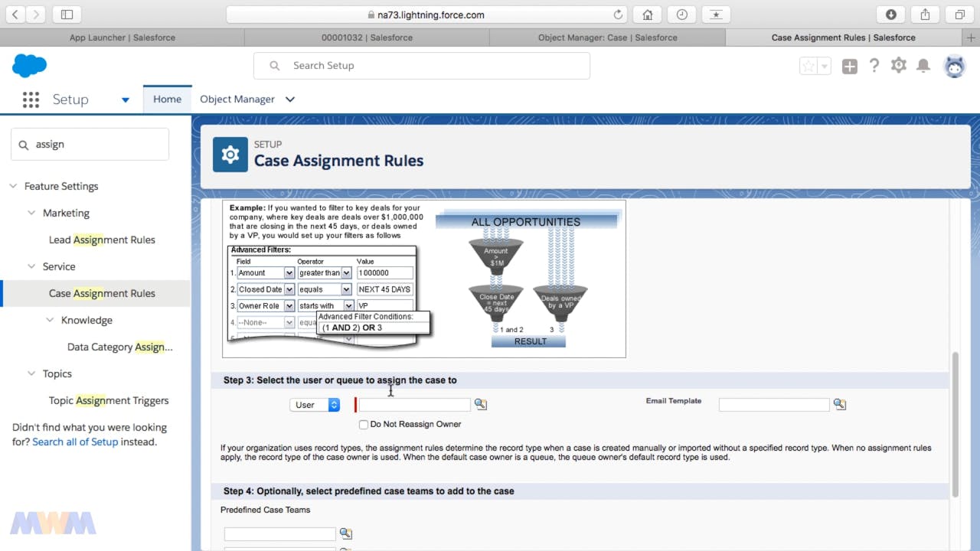
Task: Click first Predefined Case Teams field
Action: 280,533
